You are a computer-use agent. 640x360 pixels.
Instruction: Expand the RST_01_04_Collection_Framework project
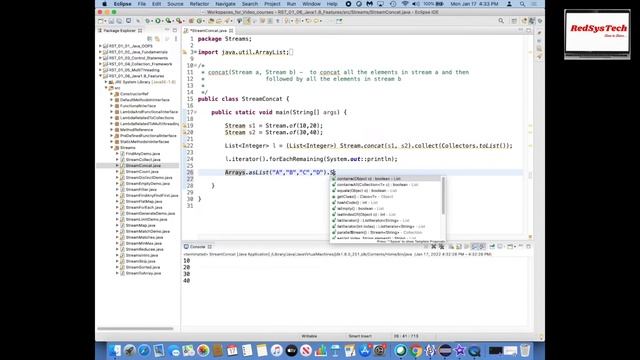tap(100, 64)
